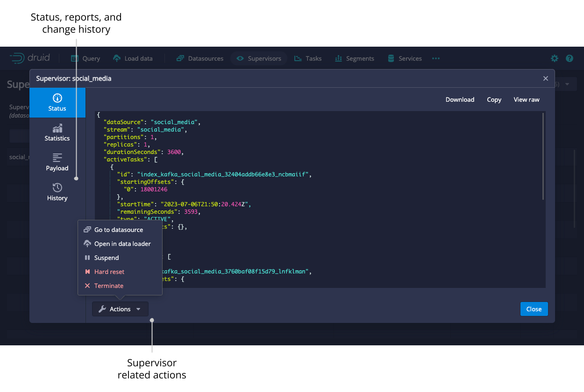
Task: Open the Statistics chart tab
Action: [x=57, y=132]
